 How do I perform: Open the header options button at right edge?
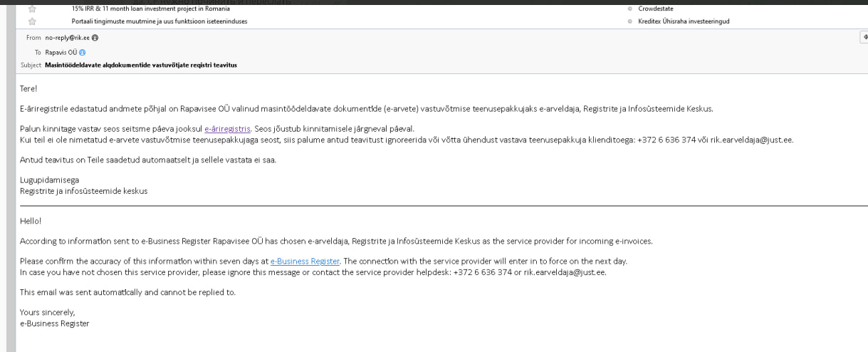point(864,38)
